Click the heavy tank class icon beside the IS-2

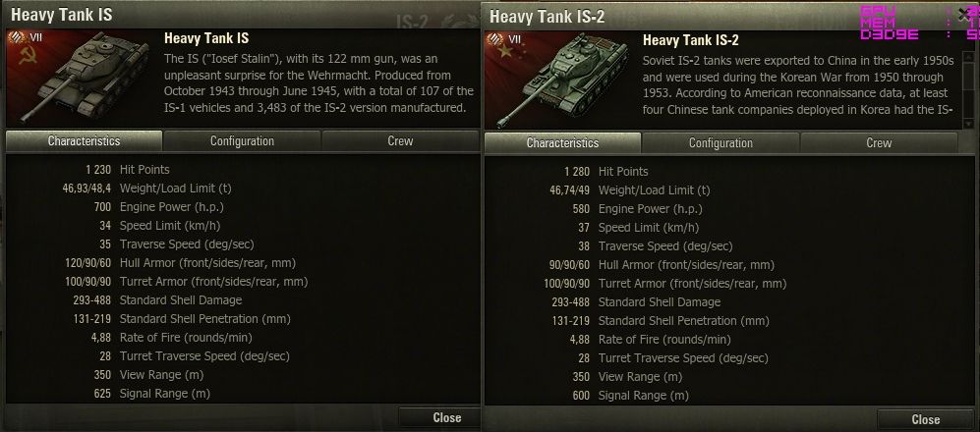click(496, 39)
